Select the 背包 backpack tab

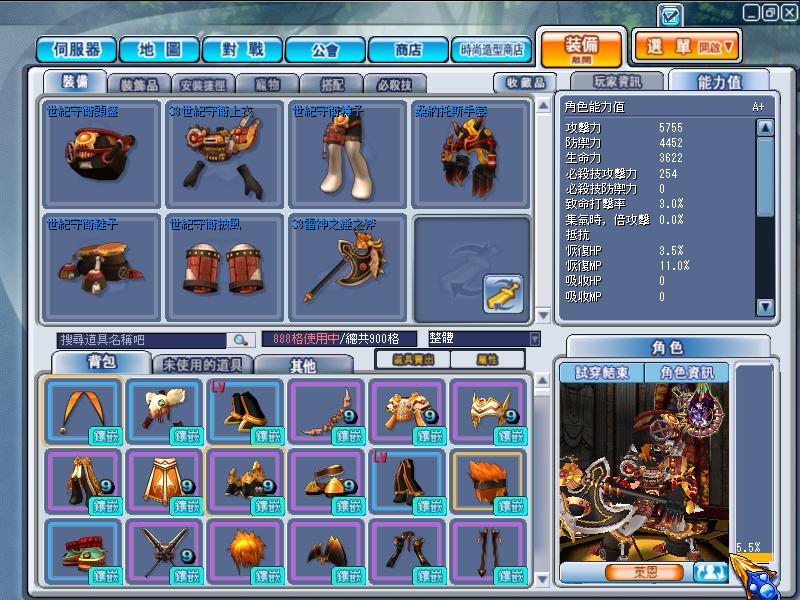pyautogui.click(x=102, y=362)
